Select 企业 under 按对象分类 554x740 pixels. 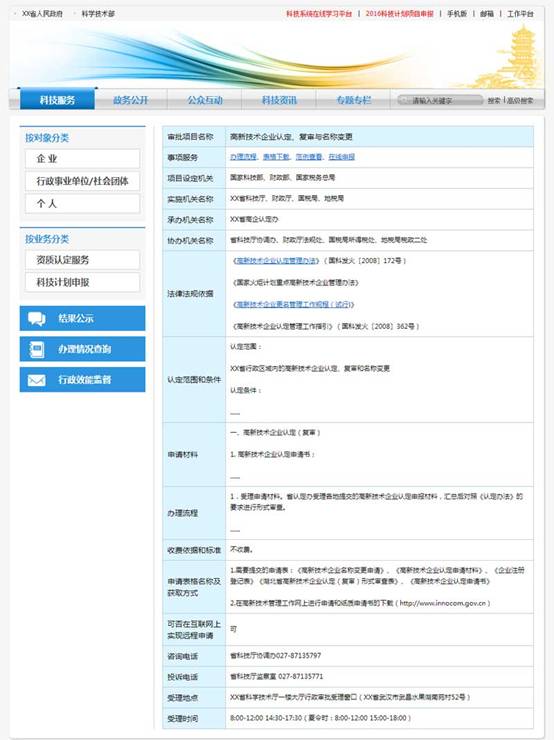83,159
